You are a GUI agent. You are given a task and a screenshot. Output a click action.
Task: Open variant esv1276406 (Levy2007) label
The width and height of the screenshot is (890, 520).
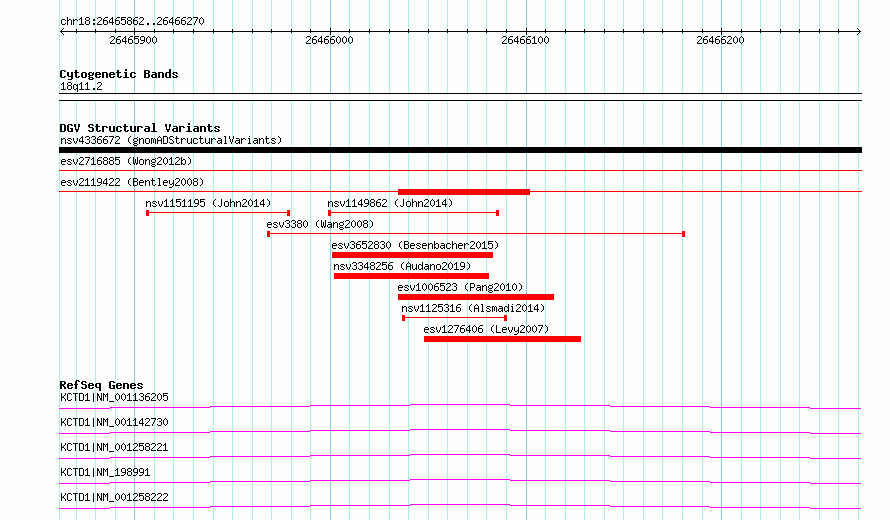point(486,329)
